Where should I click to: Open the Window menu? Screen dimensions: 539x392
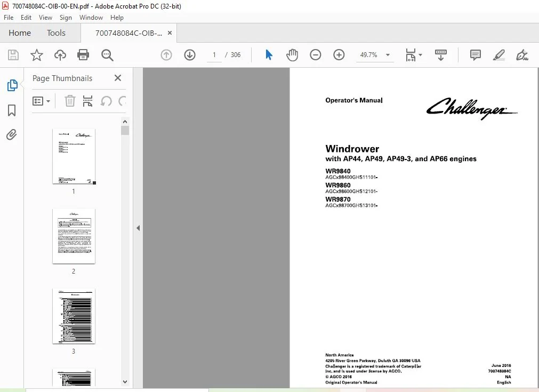[91, 18]
